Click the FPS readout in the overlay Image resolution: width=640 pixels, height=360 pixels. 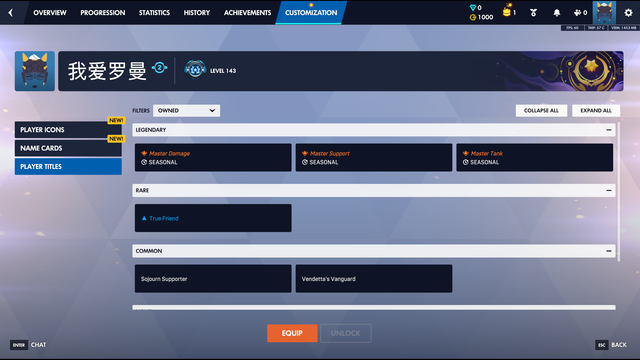572,28
